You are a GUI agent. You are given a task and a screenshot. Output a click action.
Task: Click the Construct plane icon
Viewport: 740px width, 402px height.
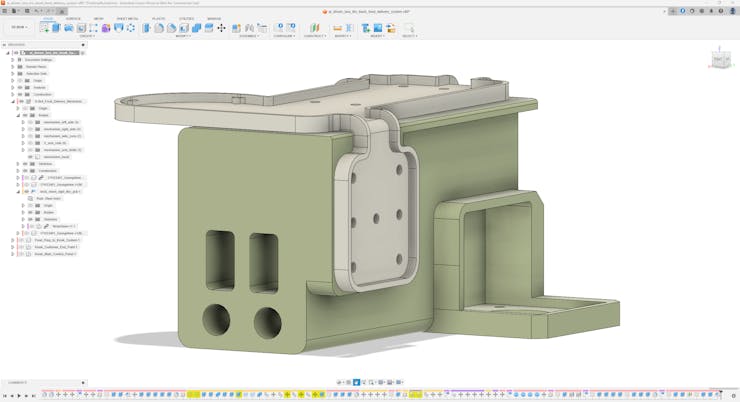(x=314, y=28)
